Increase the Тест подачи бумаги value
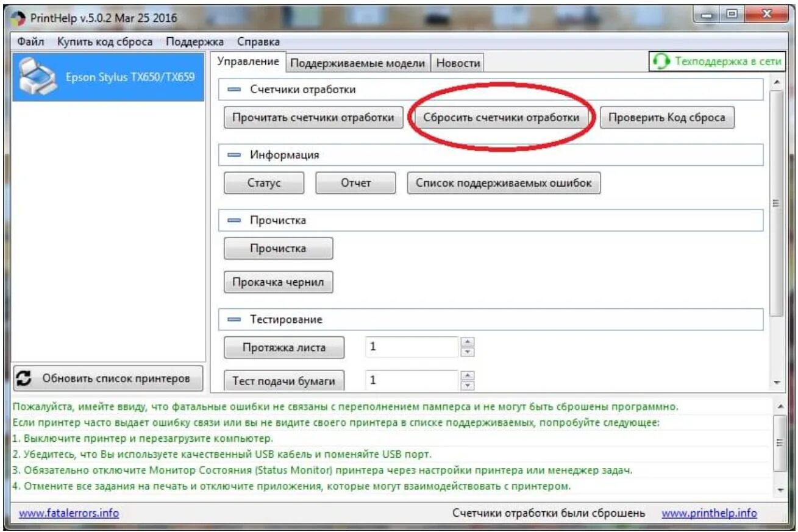 (468, 375)
